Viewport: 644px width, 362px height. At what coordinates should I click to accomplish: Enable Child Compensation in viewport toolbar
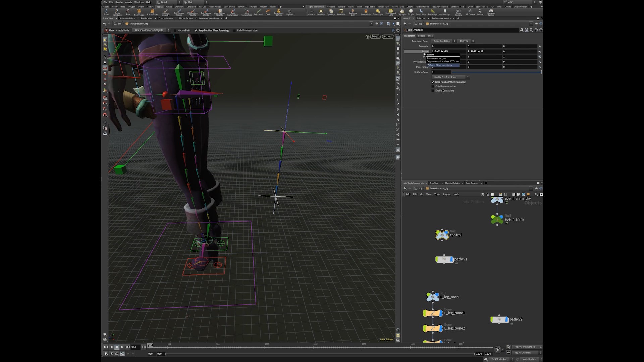tap(234, 31)
